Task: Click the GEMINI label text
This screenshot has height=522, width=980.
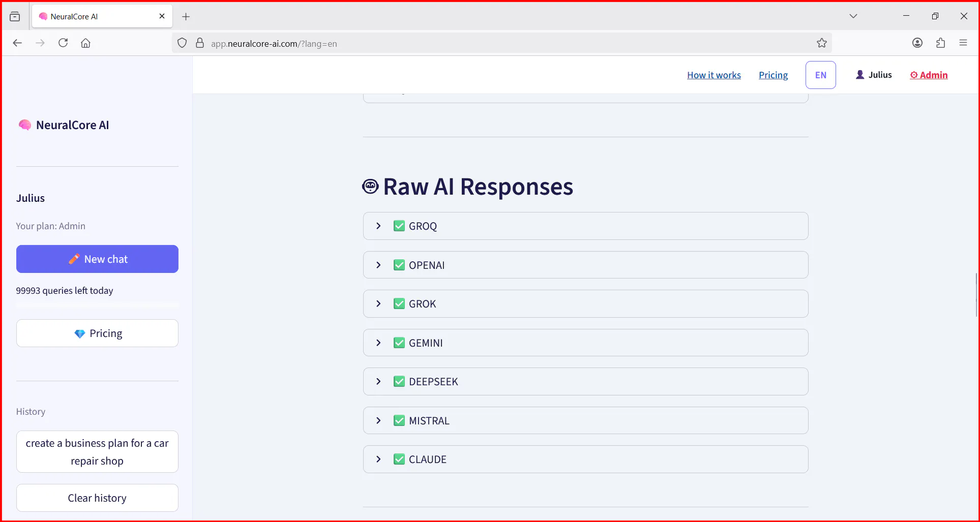Action: tap(426, 343)
